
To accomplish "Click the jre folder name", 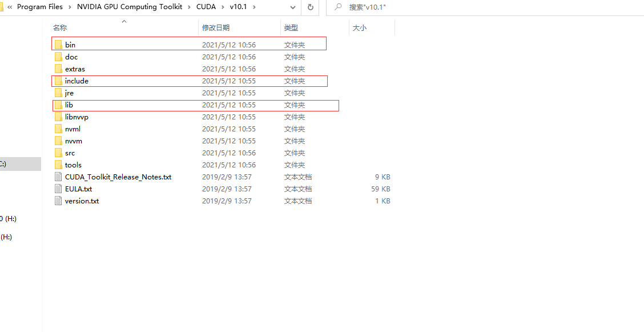I will pyautogui.click(x=70, y=93).
